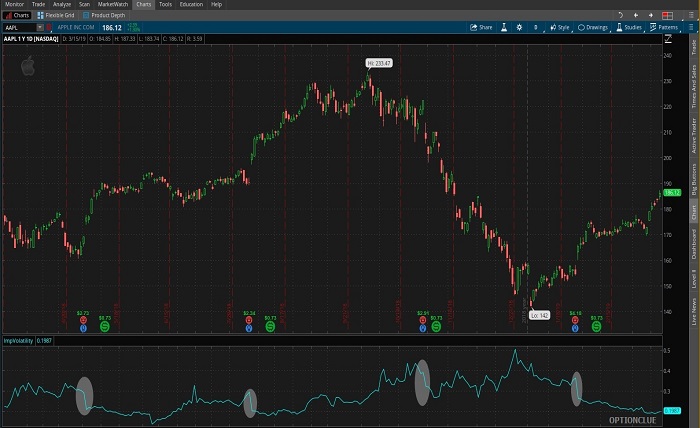Open the Style dropdown menu
The image size is (700, 428).
pyautogui.click(x=561, y=27)
